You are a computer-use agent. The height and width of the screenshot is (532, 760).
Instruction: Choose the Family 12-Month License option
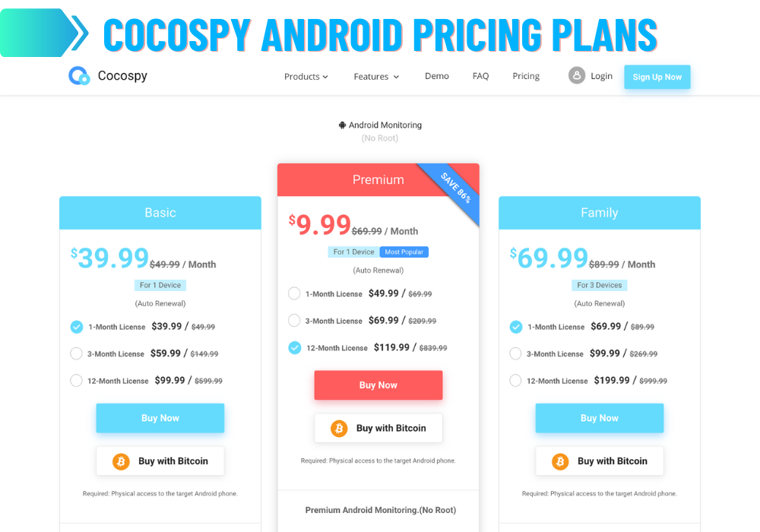point(515,381)
